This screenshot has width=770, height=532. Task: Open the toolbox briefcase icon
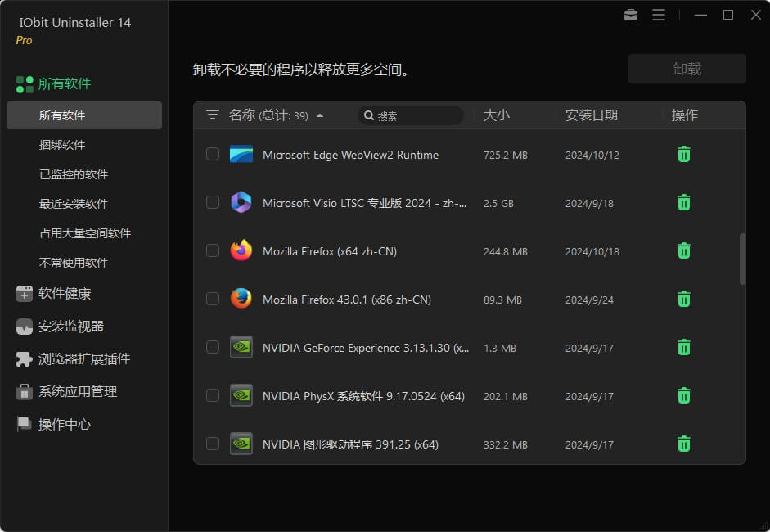[x=631, y=16]
